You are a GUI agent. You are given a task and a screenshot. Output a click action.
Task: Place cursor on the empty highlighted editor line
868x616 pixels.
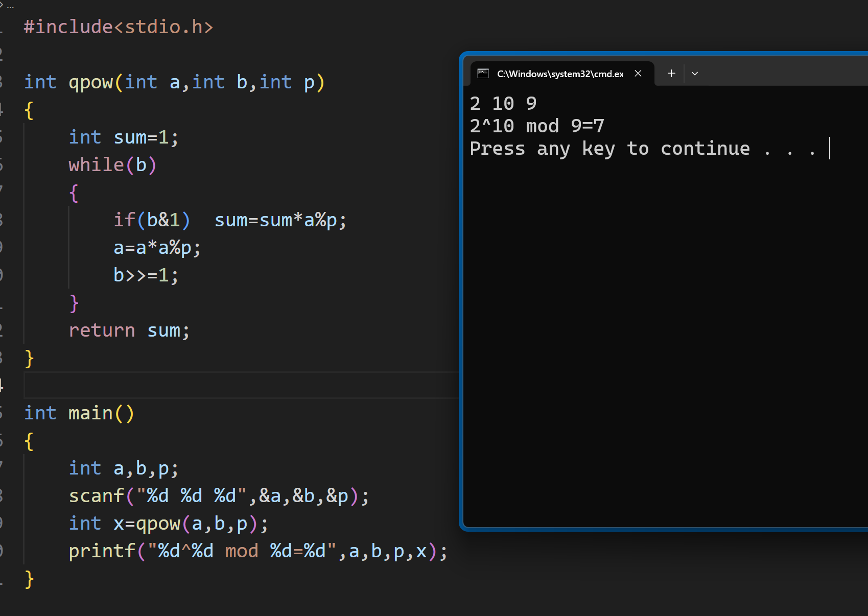point(241,385)
